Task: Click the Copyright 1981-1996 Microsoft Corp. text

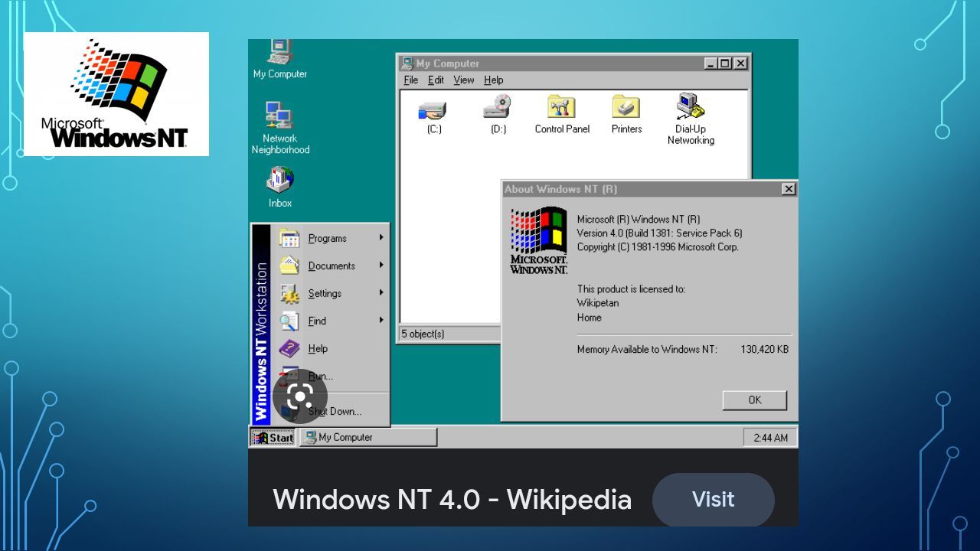Action: pyautogui.click(x=658, y=246)
